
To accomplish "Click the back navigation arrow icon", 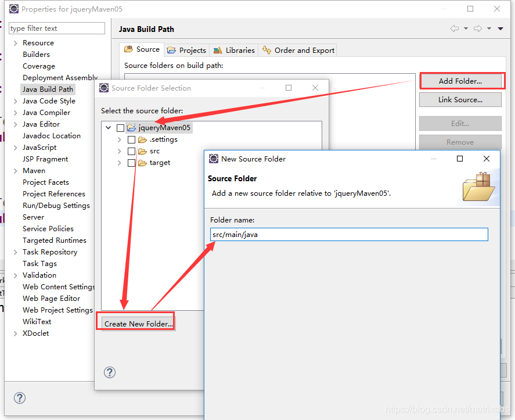I will coord(454,28).
